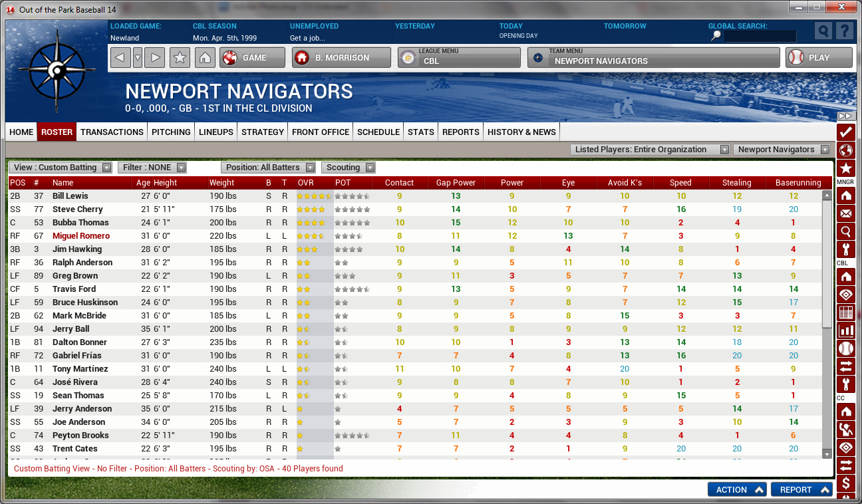Click the bookmark star in the top toolbar
Image resolution: width=862 pixels, height=504 pixels.
(x=180, y=58)
